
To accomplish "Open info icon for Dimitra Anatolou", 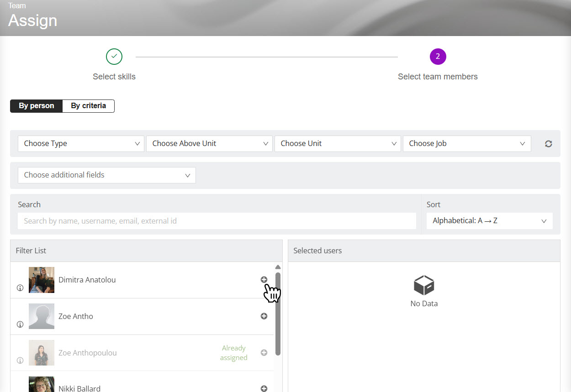I will pyautogui.click(x=20, y=288).
